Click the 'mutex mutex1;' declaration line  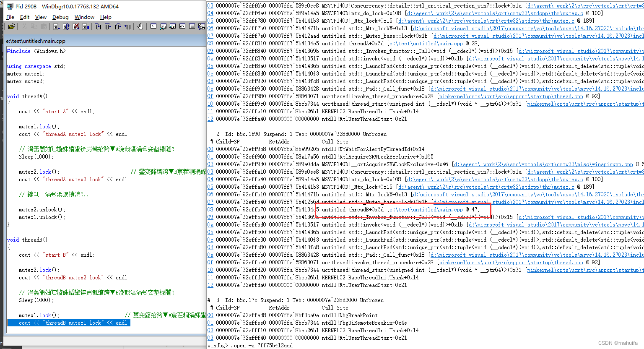pyautogui.click(x=26, y=74)
